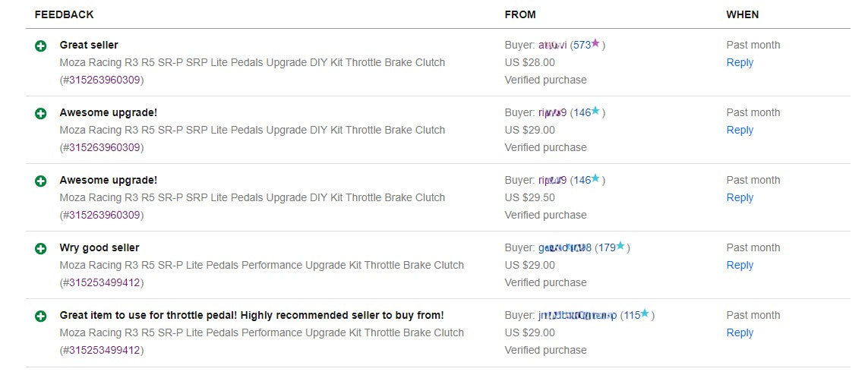
Task: Click purple star beside feedback score 573
Action: [595, 44]
